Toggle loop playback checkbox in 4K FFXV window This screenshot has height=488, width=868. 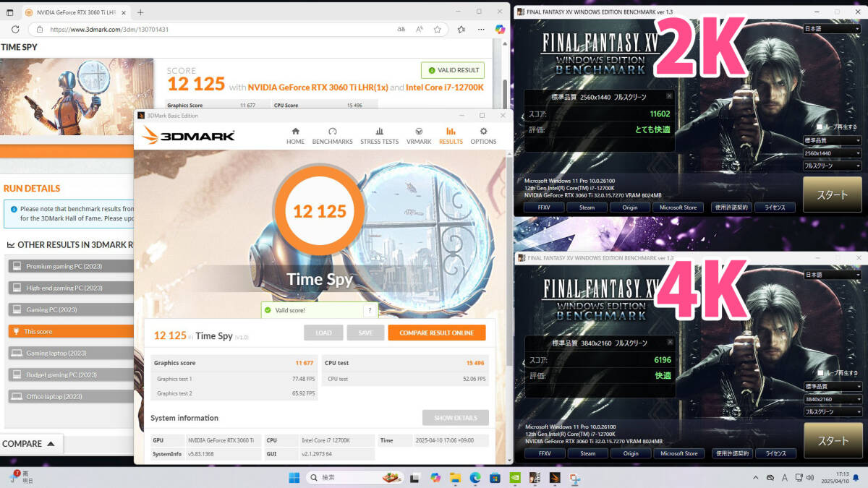[820, 372]
